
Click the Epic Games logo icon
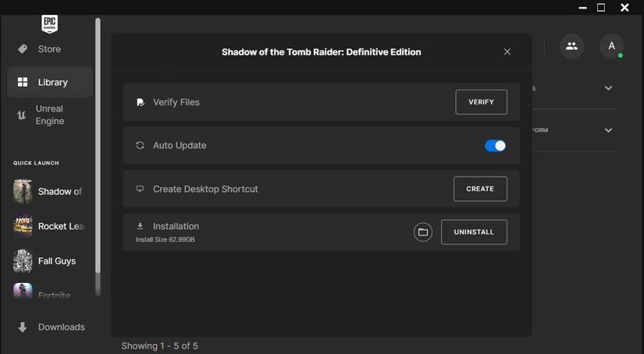[x=49, y=23]
